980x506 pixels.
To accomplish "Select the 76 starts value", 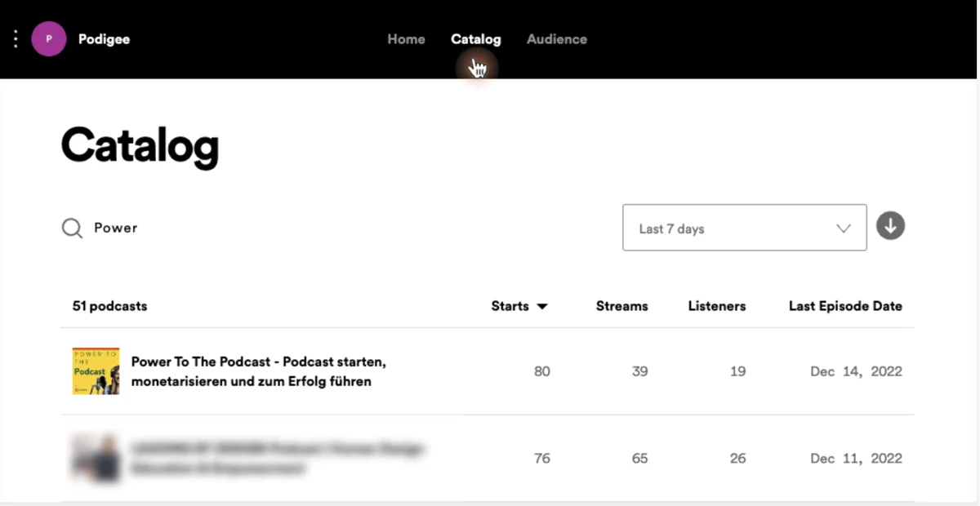I will (542, 459).
